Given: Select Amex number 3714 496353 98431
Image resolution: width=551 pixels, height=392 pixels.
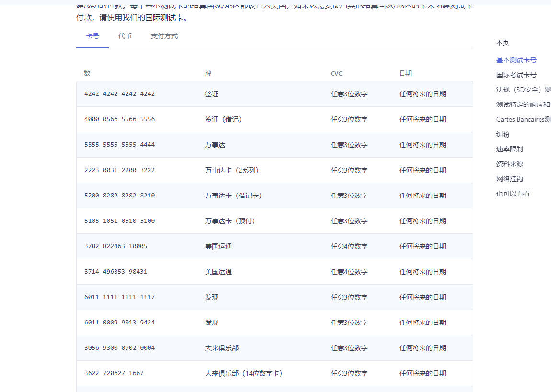Looking at the screenshot, I should pyautogui.click(x=115, y=272).
